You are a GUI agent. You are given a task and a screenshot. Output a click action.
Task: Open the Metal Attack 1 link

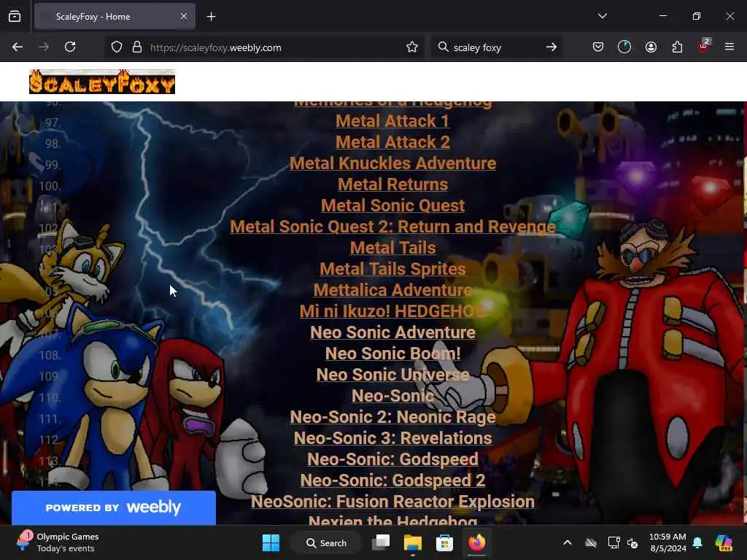[392, 121]
